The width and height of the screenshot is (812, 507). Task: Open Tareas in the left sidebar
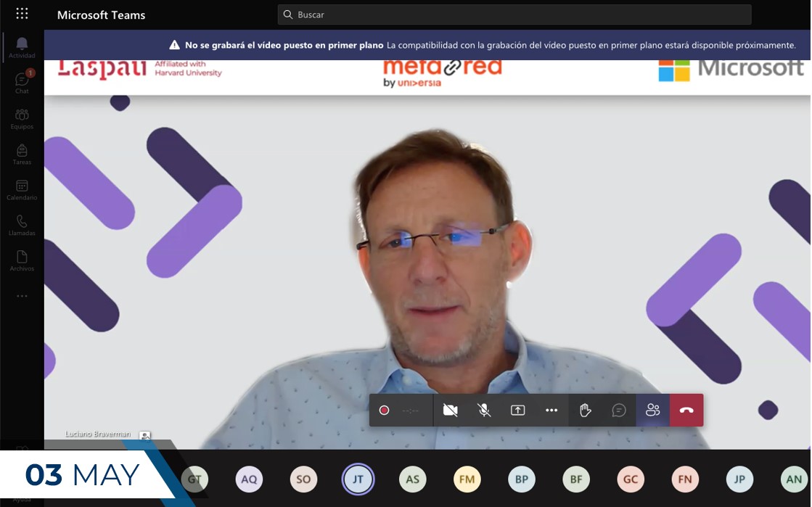point(22,154)
